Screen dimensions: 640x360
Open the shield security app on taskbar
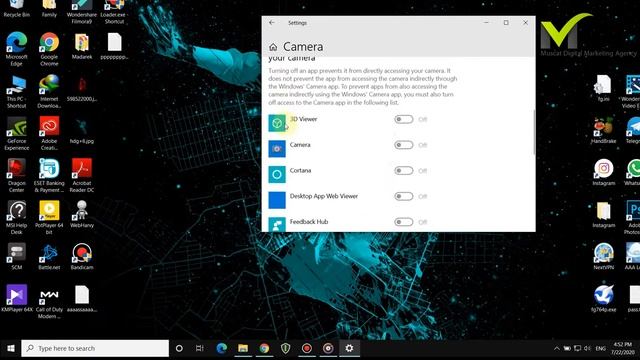pyautogui.click(x=285, y=348)
